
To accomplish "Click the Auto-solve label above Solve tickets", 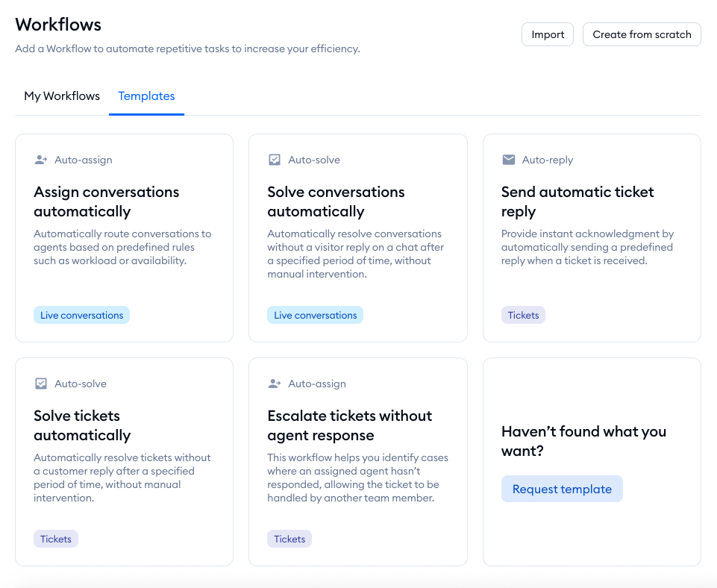I will pos(81,384).
